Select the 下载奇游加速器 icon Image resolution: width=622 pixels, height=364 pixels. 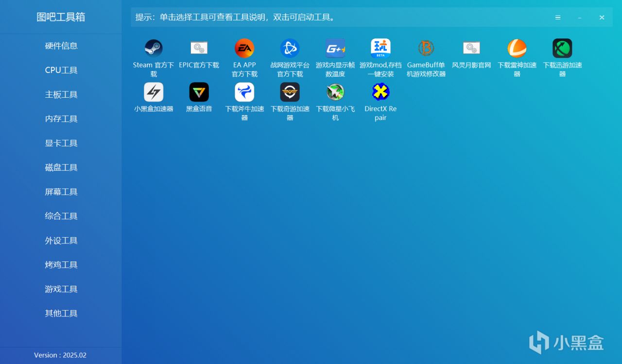290,92
